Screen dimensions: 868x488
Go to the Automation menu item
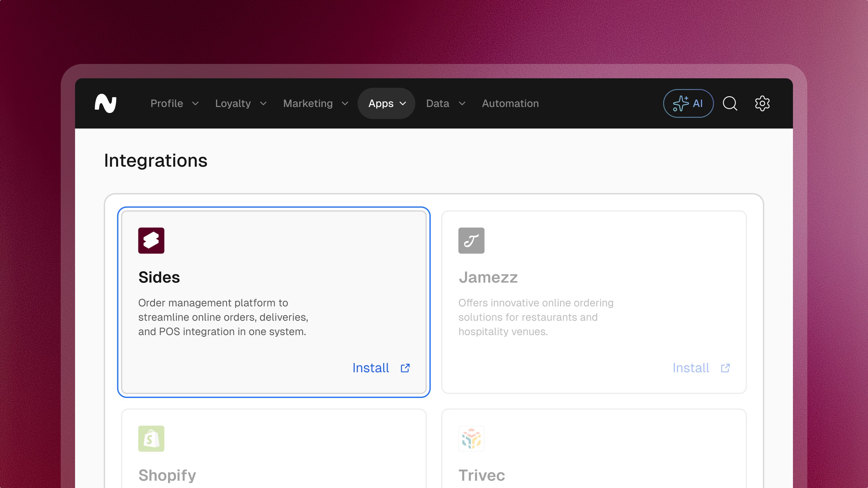[510, 103]
